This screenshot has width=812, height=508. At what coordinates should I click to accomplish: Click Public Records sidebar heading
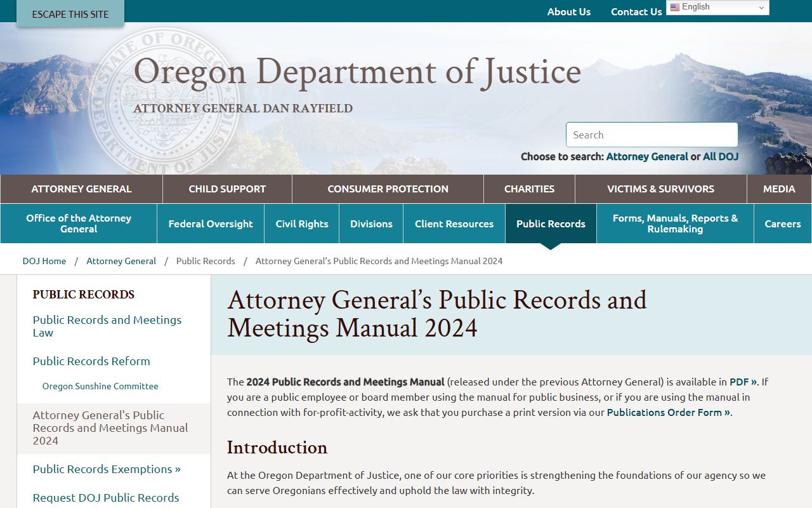pos(84,295)
